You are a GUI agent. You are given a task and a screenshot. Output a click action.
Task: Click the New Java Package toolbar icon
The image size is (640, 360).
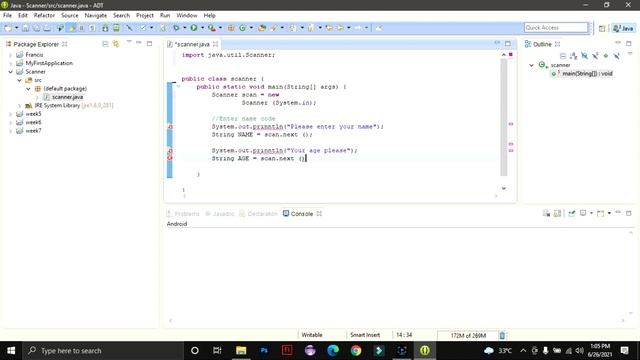pyautogui.click(x=231, y=28)
